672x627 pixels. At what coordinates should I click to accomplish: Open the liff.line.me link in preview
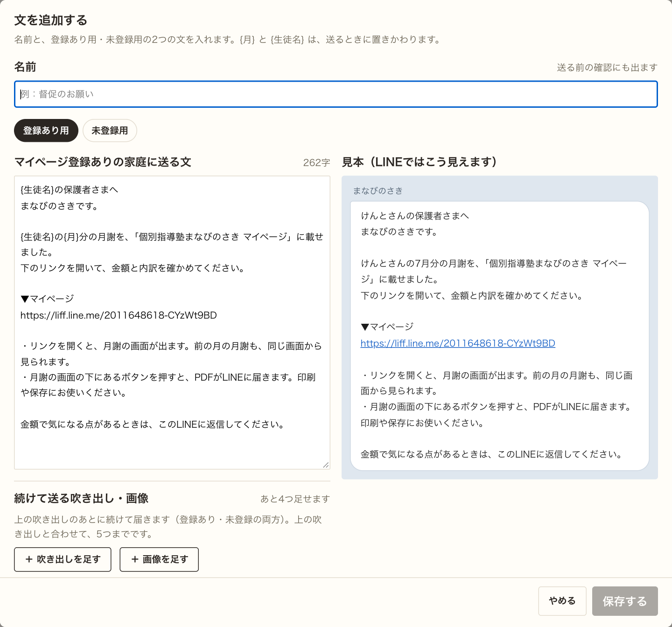click(x=458, y=343)
